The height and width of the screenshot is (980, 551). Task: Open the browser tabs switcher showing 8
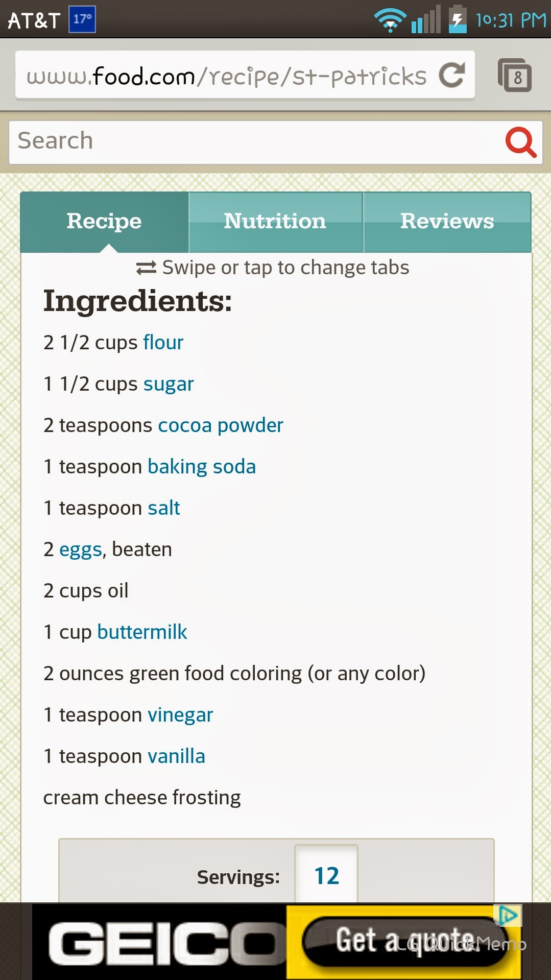coord(515,76)
